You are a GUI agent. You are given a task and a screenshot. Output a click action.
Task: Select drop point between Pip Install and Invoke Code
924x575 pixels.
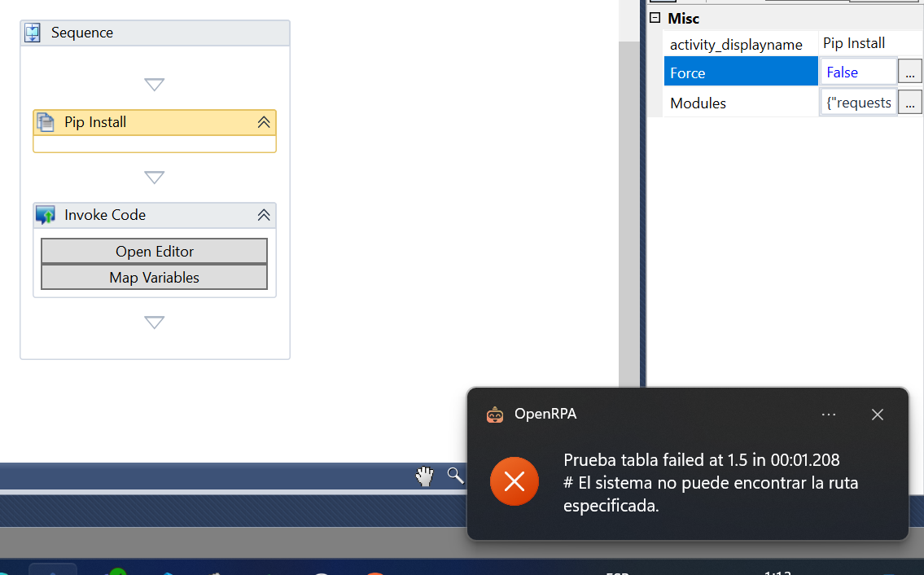pyautogui.click(x=155, y=178)
